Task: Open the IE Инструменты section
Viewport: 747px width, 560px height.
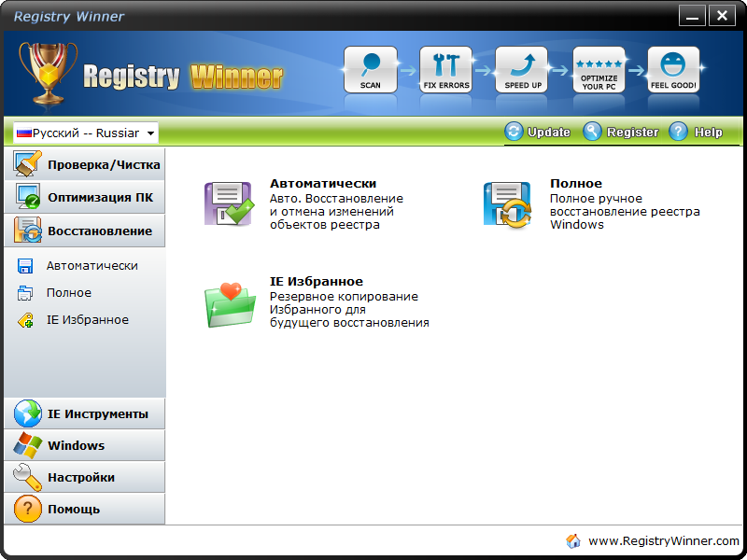Action: (85, 413)
